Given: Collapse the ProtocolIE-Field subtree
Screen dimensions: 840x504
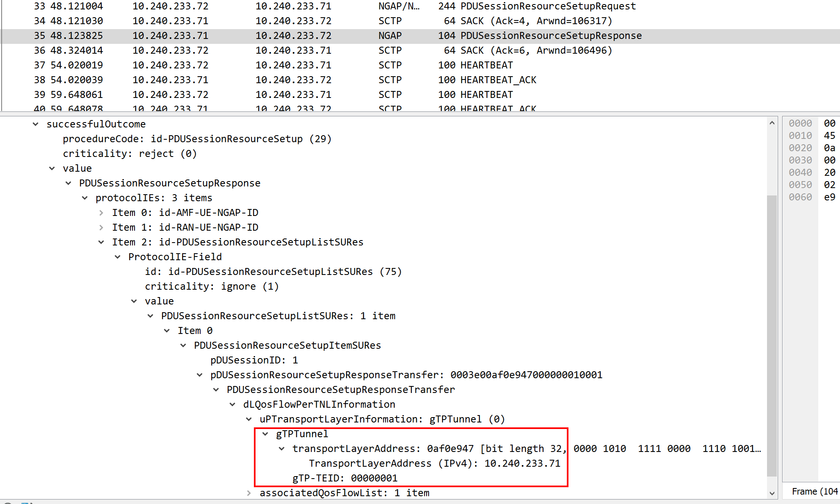Looking at the screenshot, I should pos(118,257).
